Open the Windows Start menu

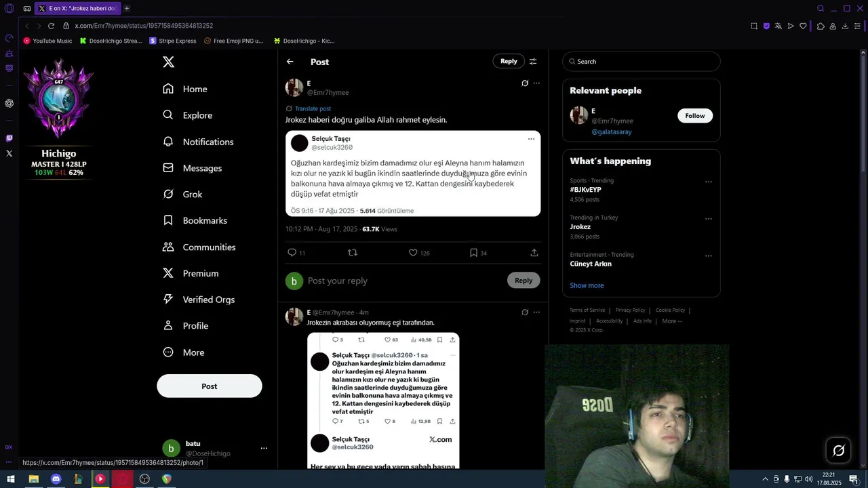tap(11, 479)
